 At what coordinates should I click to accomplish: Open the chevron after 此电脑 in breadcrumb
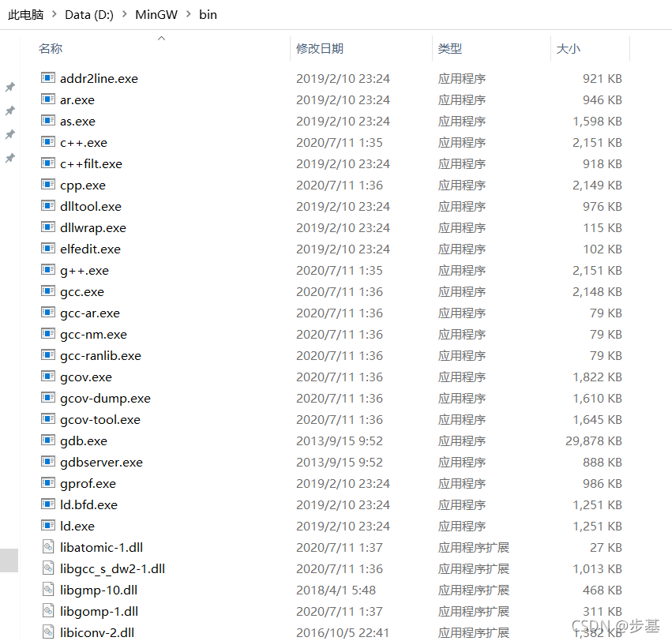[54, 14]
